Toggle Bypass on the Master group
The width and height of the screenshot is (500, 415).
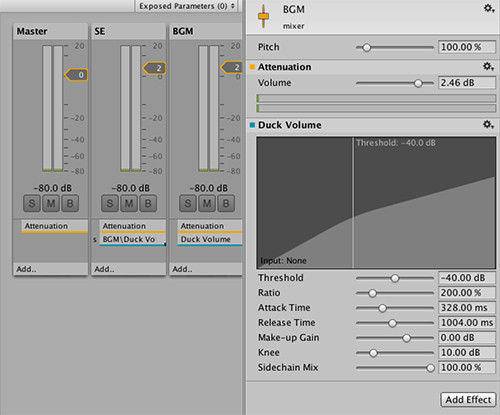point(70,203)
